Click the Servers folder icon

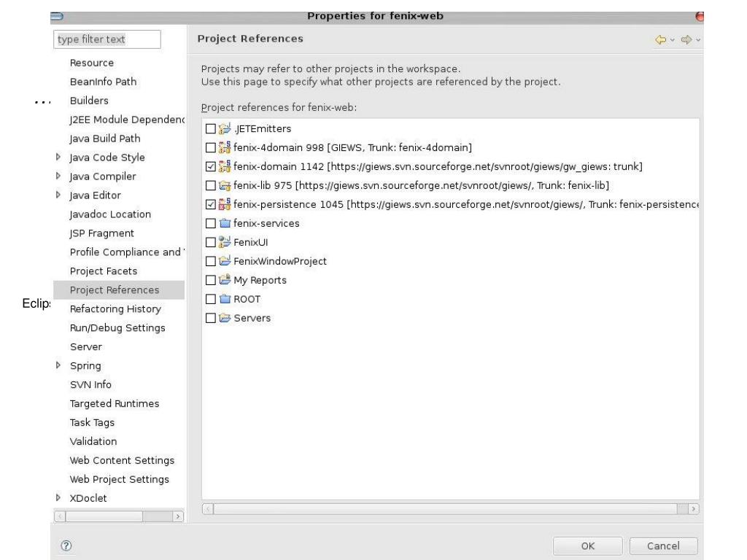(x=225, y=318)
